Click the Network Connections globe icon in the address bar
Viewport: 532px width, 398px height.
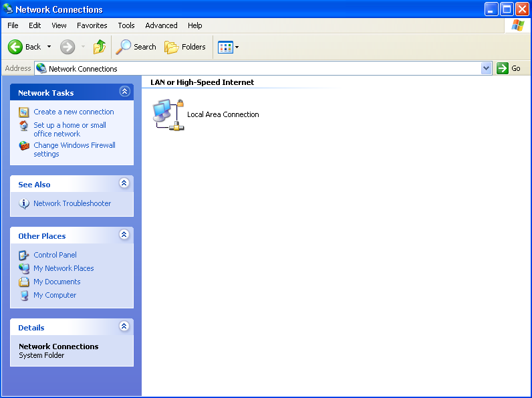(x=41, y=68)
